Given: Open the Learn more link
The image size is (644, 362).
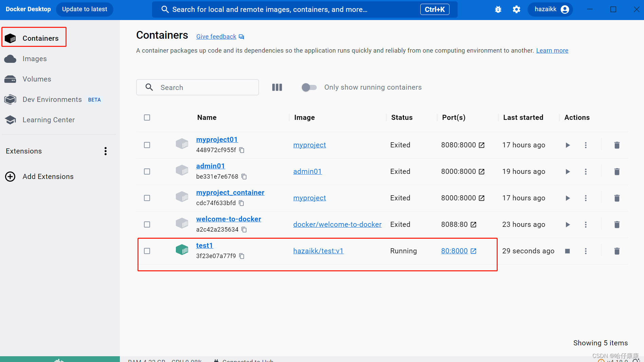Looking at the screenshot, I should click(552, 51).
